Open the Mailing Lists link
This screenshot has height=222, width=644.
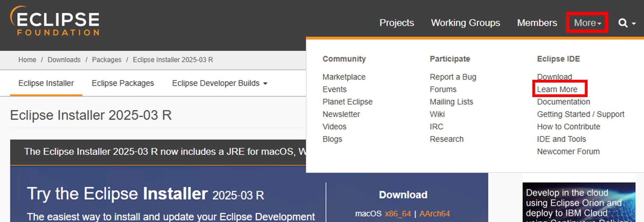(451, 102)
